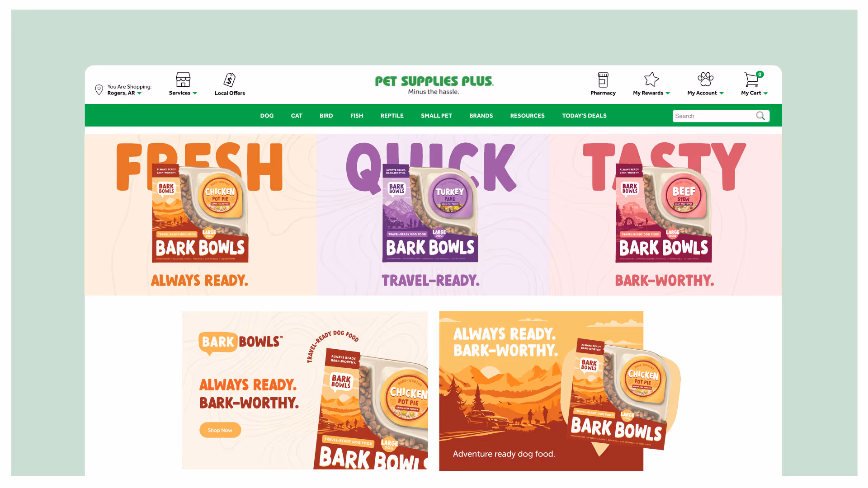Click the search magnifying glass icon
Screen dimensions: 868x488
point(760,116)
